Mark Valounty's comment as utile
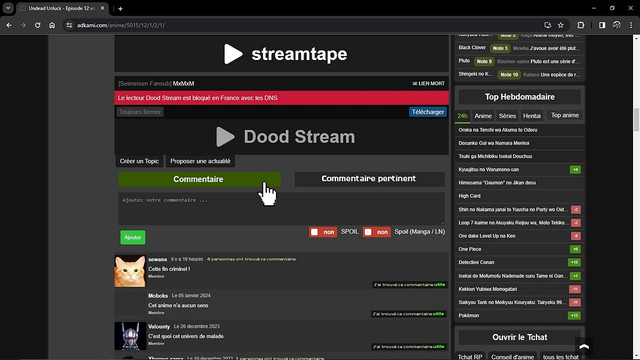Viewport: 640px width, 360px height. 409,347
